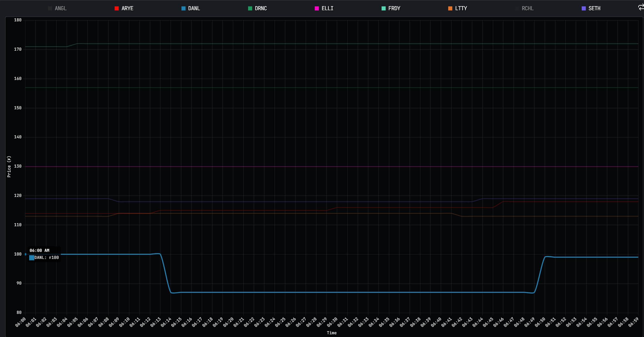Image resolution: width=644 pixels, height=337 pixels.
Task: Click the y-axis label '180'
Action: point(18,20)
